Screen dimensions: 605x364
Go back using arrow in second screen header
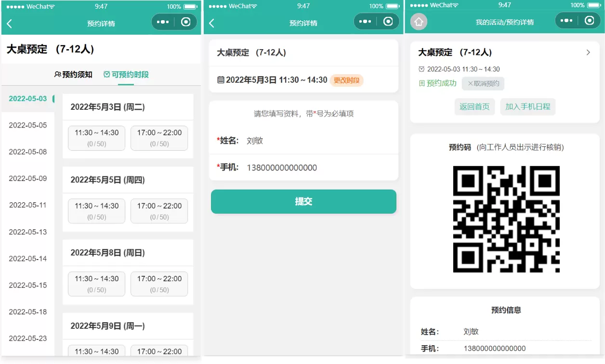tap(211, 23)
